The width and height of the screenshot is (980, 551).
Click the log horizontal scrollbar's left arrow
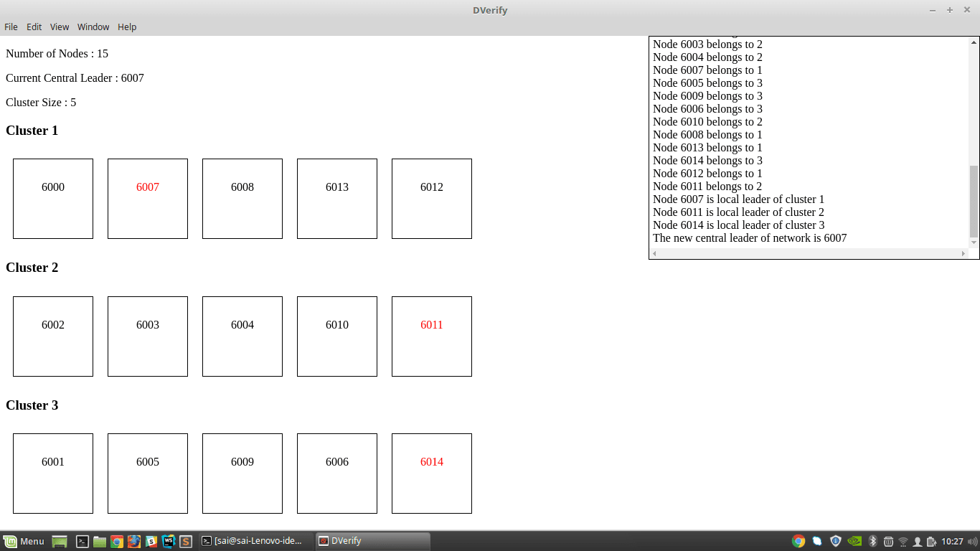point(654,253)
